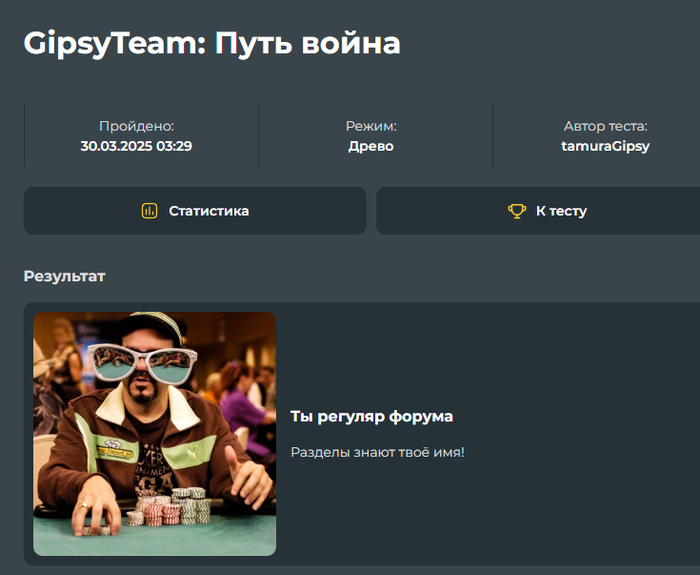Click the Результат section heading
700x575 pixels.
pyautogui.click(x=64, y=276)
